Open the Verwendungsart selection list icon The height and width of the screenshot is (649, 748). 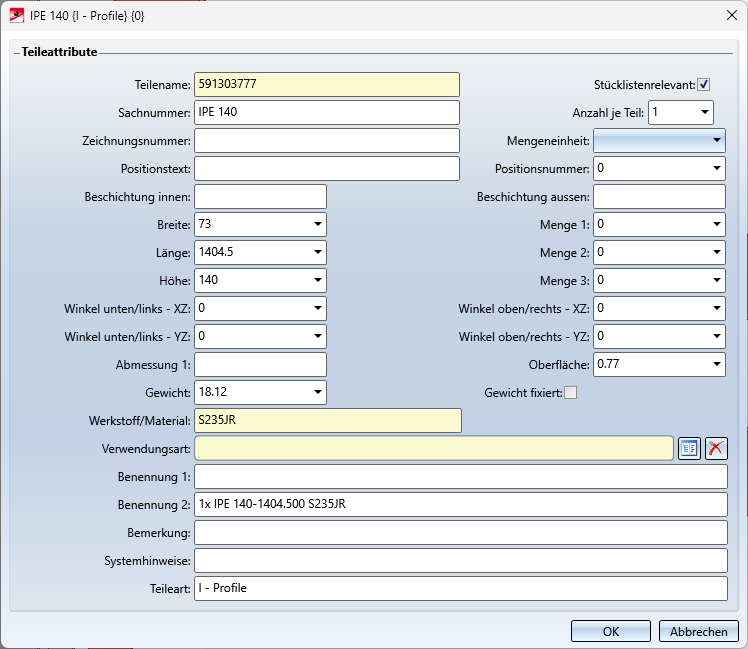pyautogui.click(x=689, y=449)
